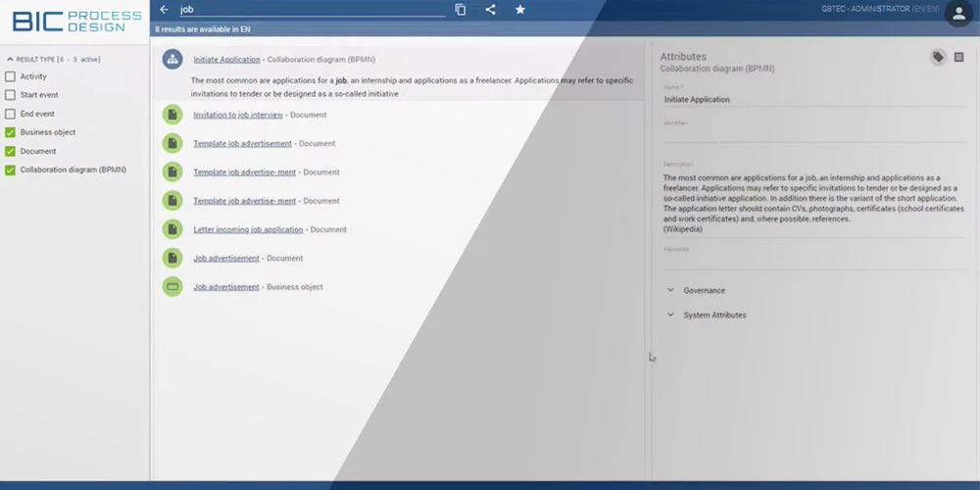Click the copy icon in the top bar

point(461,10)
